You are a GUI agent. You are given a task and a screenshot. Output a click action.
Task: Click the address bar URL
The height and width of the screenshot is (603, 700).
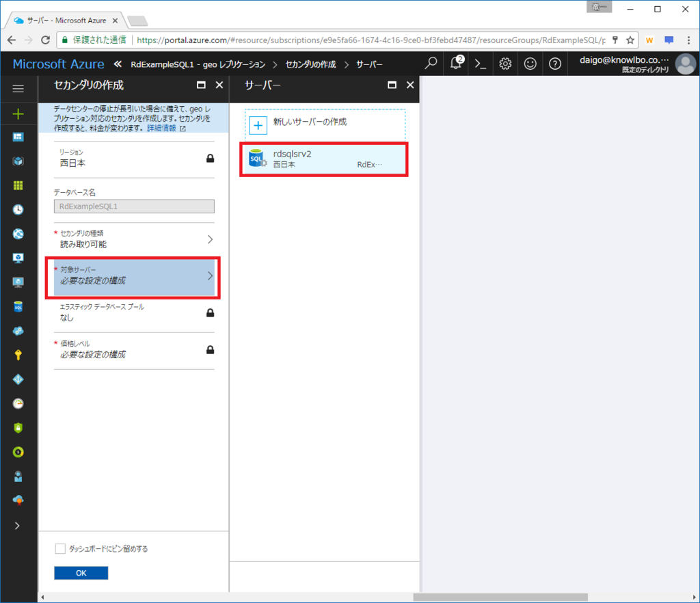371,40
